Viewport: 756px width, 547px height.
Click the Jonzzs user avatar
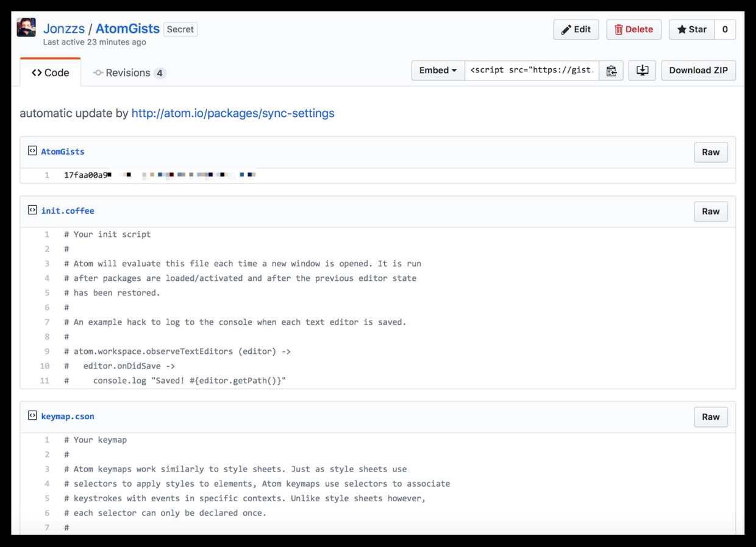[26, 28]
